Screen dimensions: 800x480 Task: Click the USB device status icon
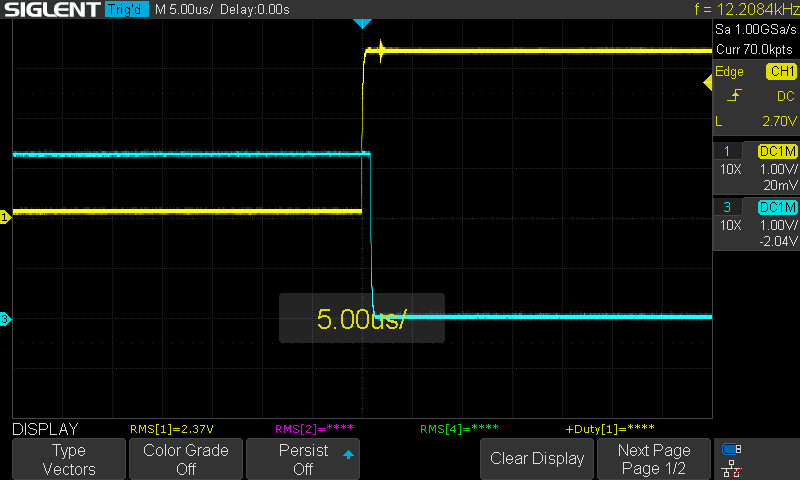tap(732, 449)
